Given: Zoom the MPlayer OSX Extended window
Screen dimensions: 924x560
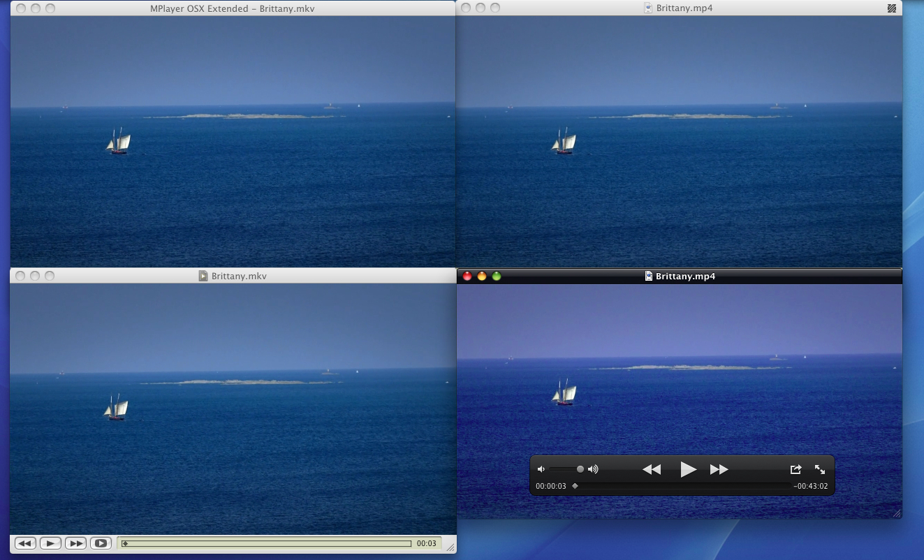Looking at the screenshot, I should point(50,8).
